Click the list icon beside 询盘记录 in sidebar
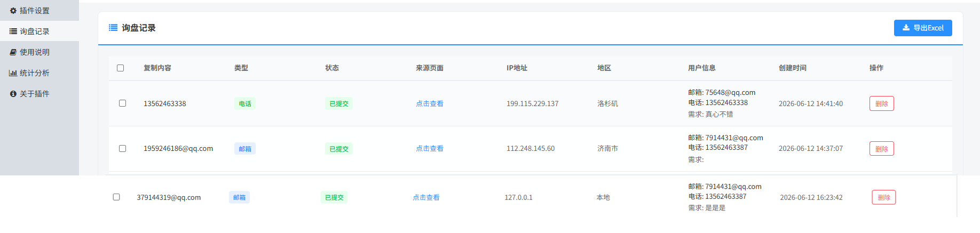This screenshot has height=233, width=980. [13, 31]
